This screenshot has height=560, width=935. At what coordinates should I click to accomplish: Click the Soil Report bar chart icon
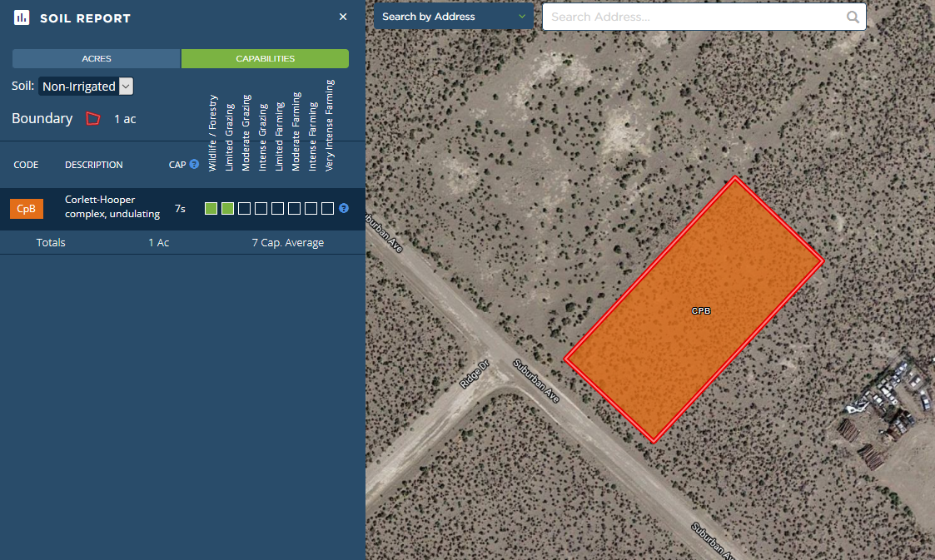click(22, 17)
